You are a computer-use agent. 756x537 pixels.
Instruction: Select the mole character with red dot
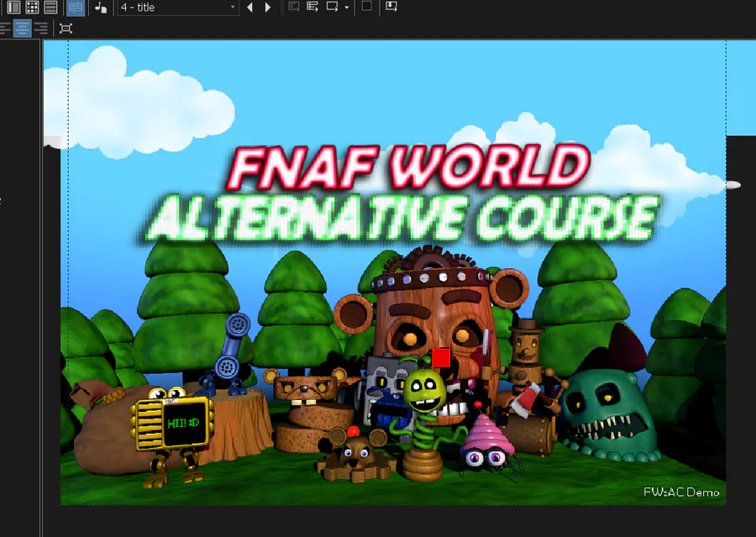coord(356,454)
